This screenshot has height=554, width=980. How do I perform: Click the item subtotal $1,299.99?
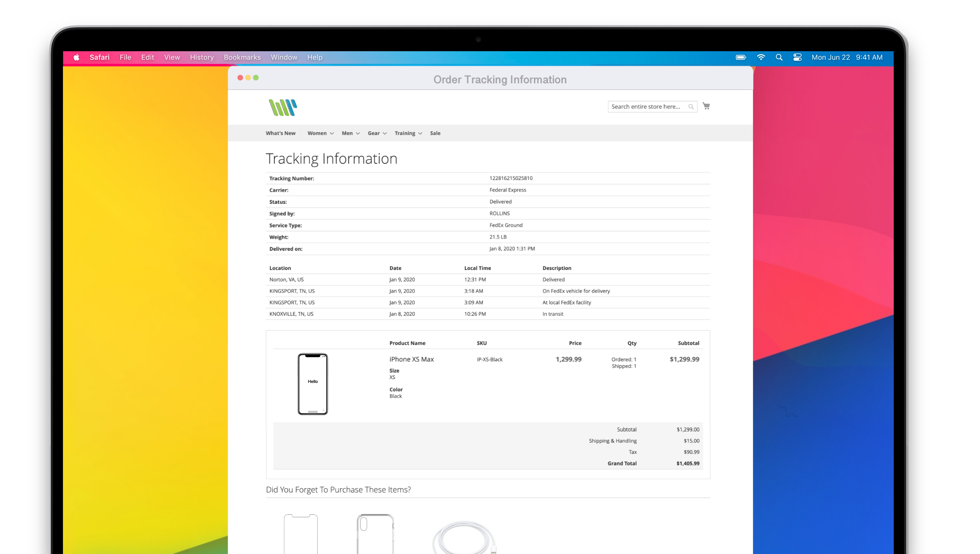[x=684, y=359]
